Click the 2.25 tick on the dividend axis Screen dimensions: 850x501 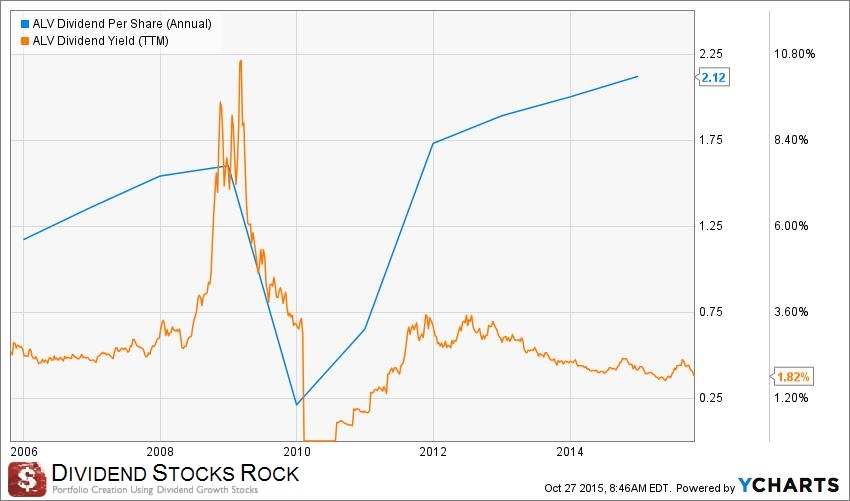tap(711, 53)
